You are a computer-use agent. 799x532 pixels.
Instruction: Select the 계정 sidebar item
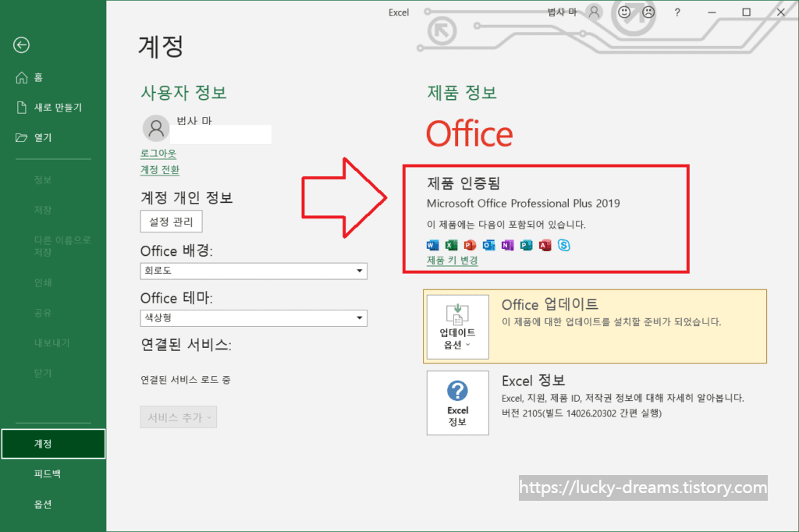(53, 443)
